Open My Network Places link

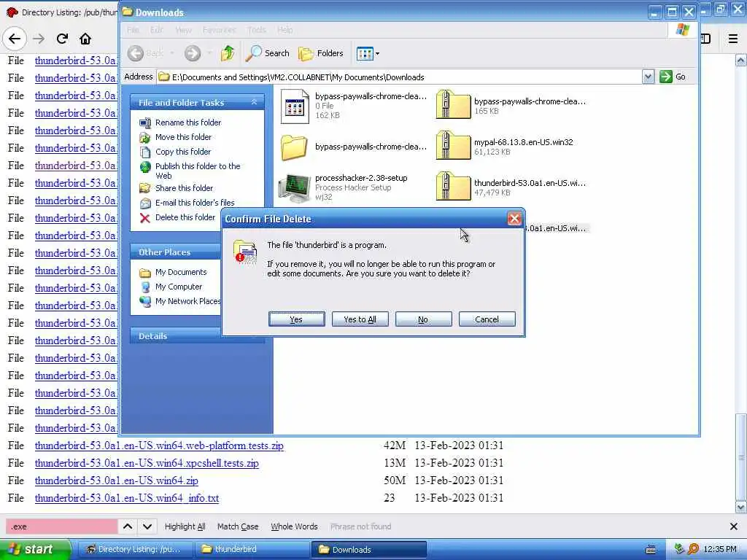tap(187, 301)
